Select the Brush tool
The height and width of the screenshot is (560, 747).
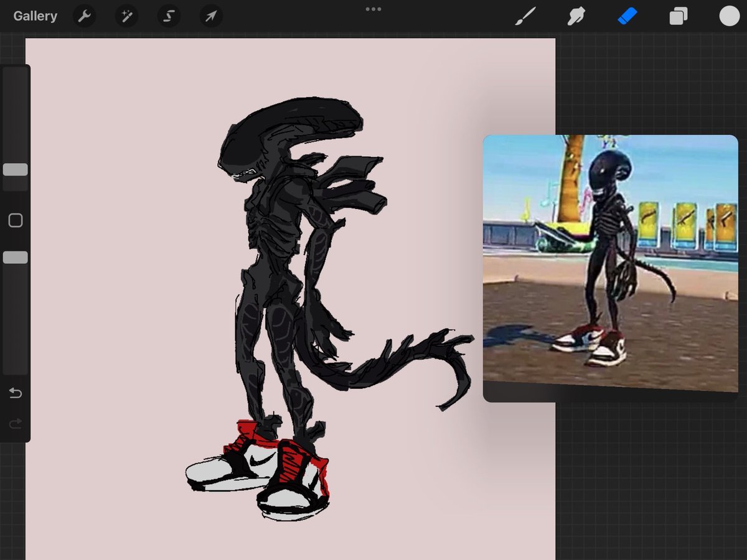[525, 16]
